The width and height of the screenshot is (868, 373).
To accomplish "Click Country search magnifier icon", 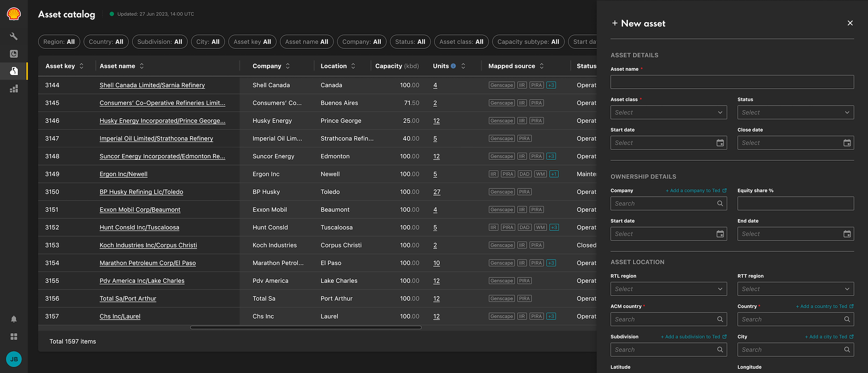I will [847, 320].
